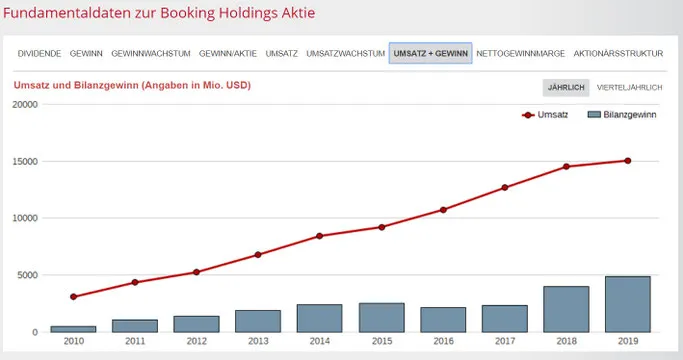Click the x-axis label 2019

coord(628,341)
